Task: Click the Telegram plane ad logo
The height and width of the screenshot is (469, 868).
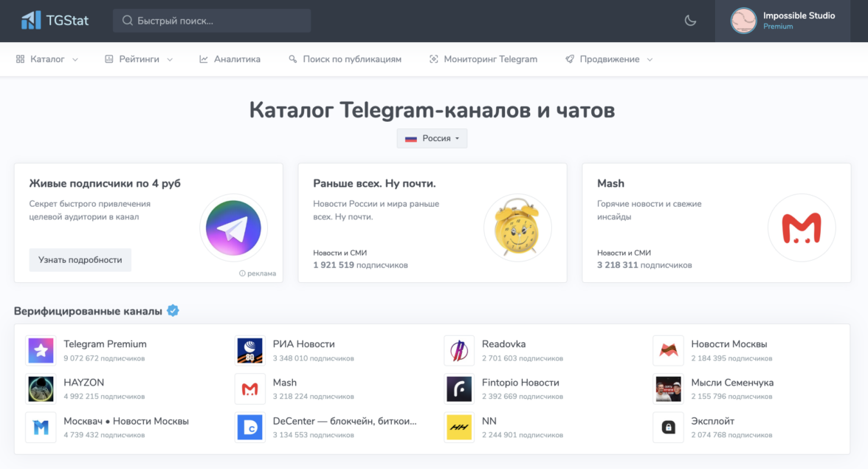Action: (233, 227)
